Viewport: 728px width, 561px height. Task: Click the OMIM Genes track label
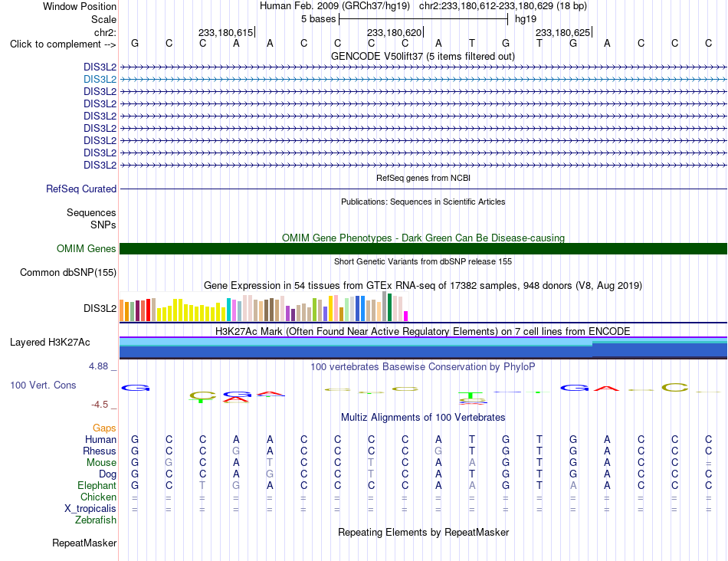coord(86,248)
